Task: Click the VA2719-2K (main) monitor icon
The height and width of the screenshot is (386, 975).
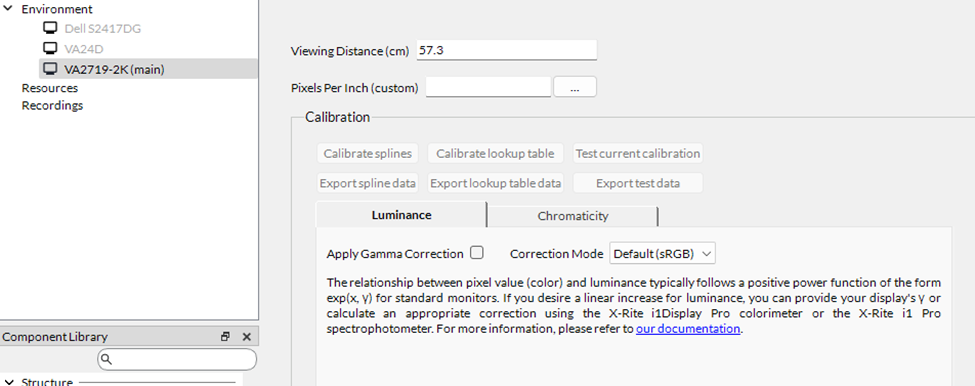Action: click(x=50, y=69)
